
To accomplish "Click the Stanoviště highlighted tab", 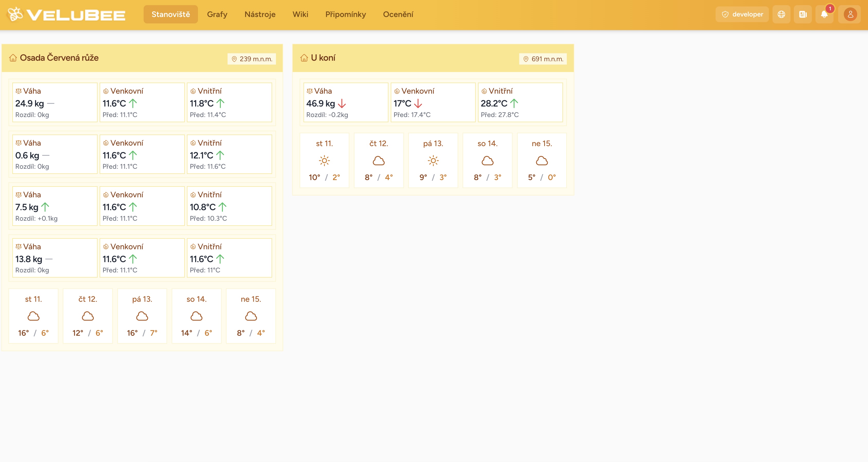I will (171, 14).
